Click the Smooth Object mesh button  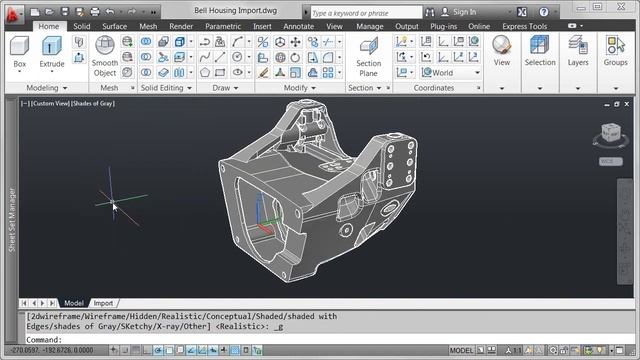tap(104, 56)
